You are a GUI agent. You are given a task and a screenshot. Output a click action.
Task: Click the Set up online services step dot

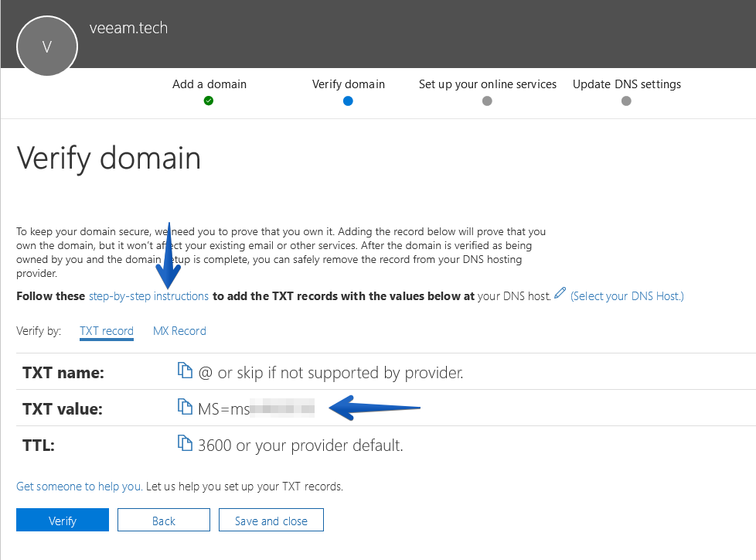click(x=488, y=101)
